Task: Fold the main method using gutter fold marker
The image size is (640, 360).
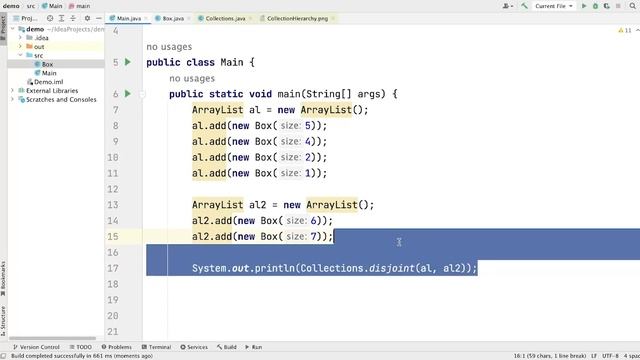Action: tap(142, 94)
